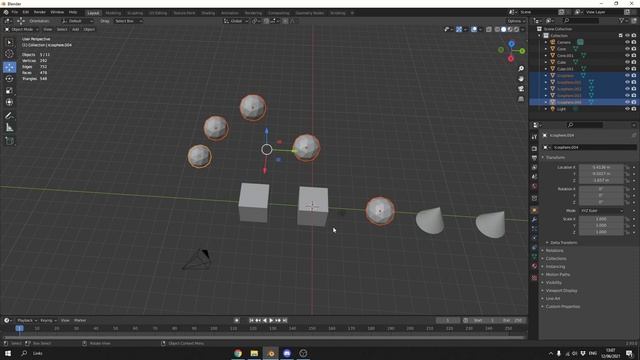Select the Select Box tool in toolbar

click(x=9, y=42)
